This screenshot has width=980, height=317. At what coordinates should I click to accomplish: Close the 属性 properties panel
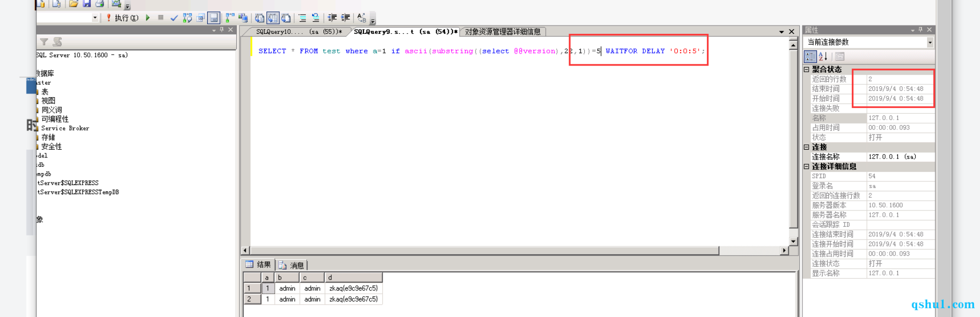pos(930,30)
